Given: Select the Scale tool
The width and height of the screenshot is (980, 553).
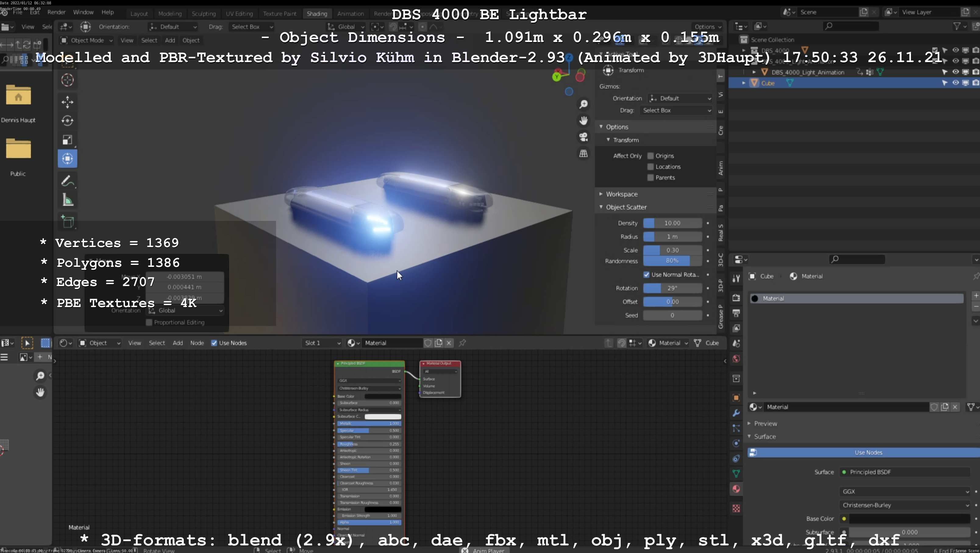Looking at the screenshot, I should tap(67, 140).
